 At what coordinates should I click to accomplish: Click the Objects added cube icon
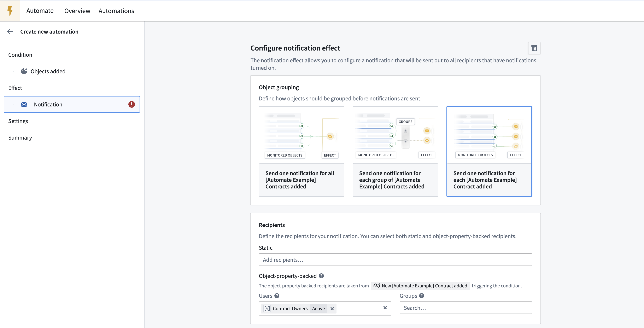coord(24,71)
